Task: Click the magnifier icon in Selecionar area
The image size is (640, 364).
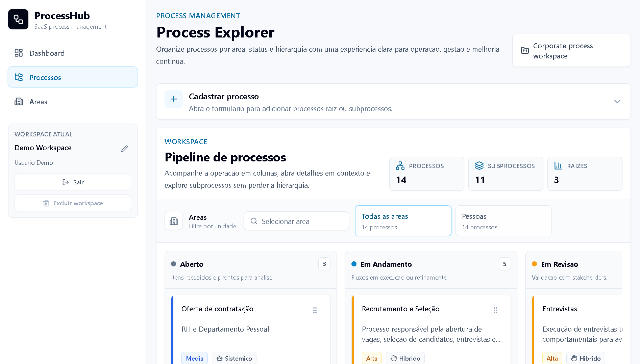Action: [254, 221]
